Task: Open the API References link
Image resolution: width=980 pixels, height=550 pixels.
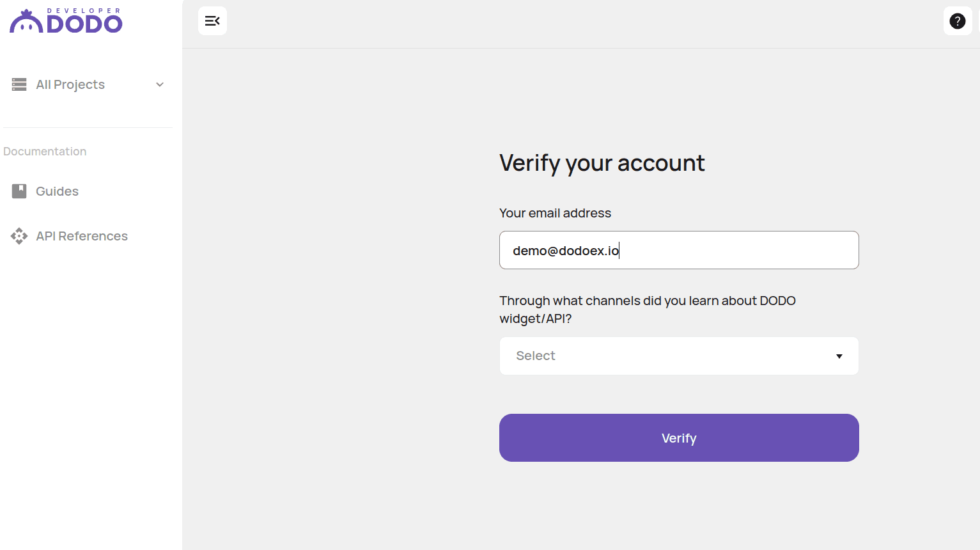Action: click(x=82, y=236)
